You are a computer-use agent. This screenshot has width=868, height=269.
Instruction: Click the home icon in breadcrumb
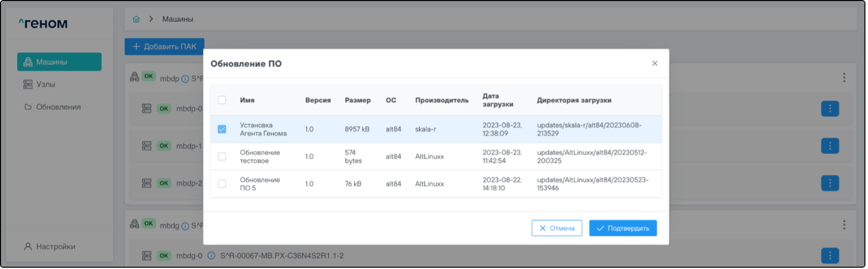pyautogui.click(x=136, y=19)
